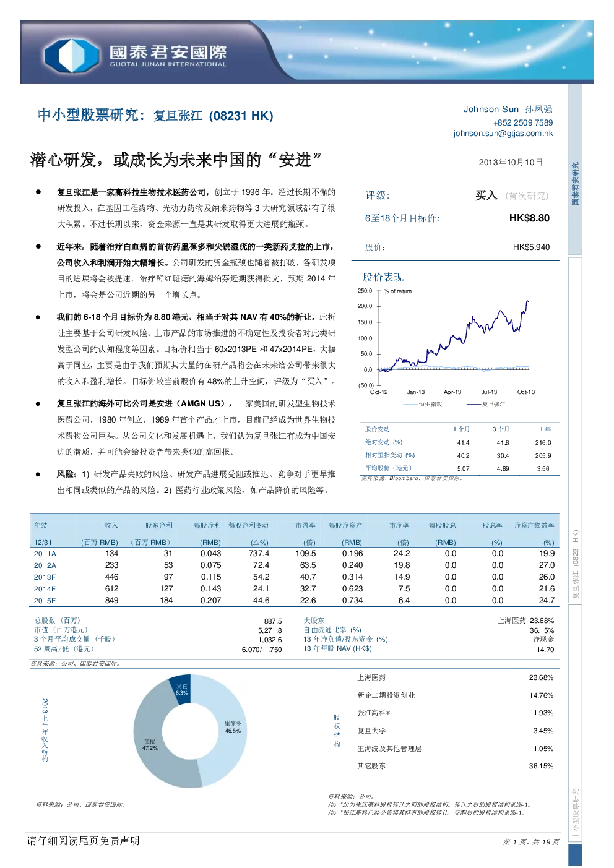Select the NAV per share value 14.70
Viewport: 614px width, 868px height.
545,650
